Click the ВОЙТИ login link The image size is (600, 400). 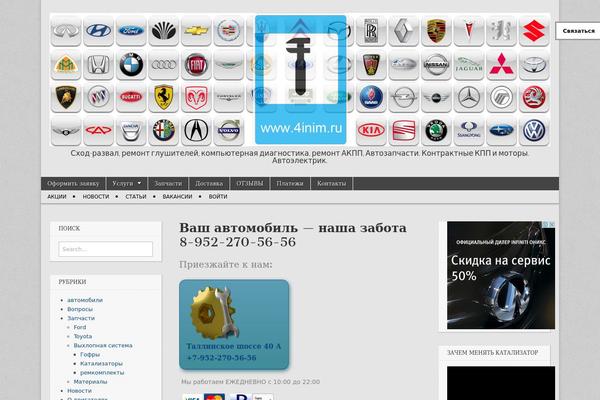(218, 196)
